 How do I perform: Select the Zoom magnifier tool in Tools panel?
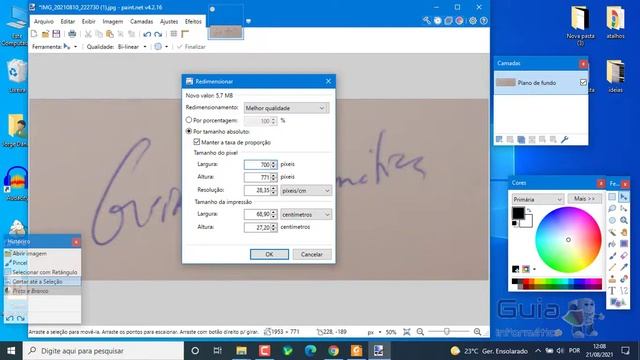pos(624,220)
